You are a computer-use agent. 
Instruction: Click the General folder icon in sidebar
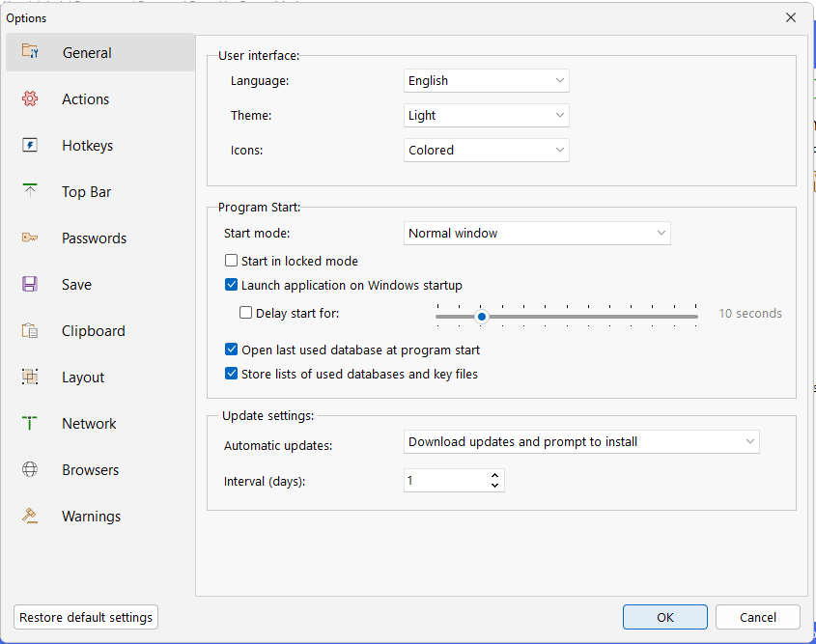point(30,51)
